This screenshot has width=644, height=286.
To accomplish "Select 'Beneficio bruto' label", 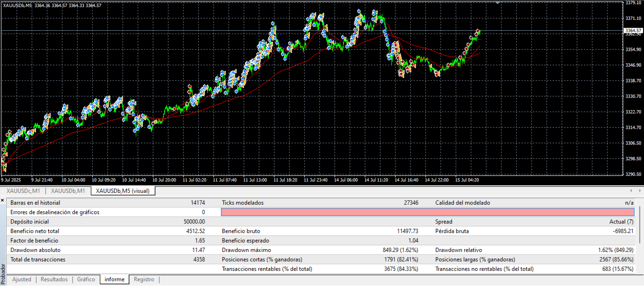I will coord(241,231).
